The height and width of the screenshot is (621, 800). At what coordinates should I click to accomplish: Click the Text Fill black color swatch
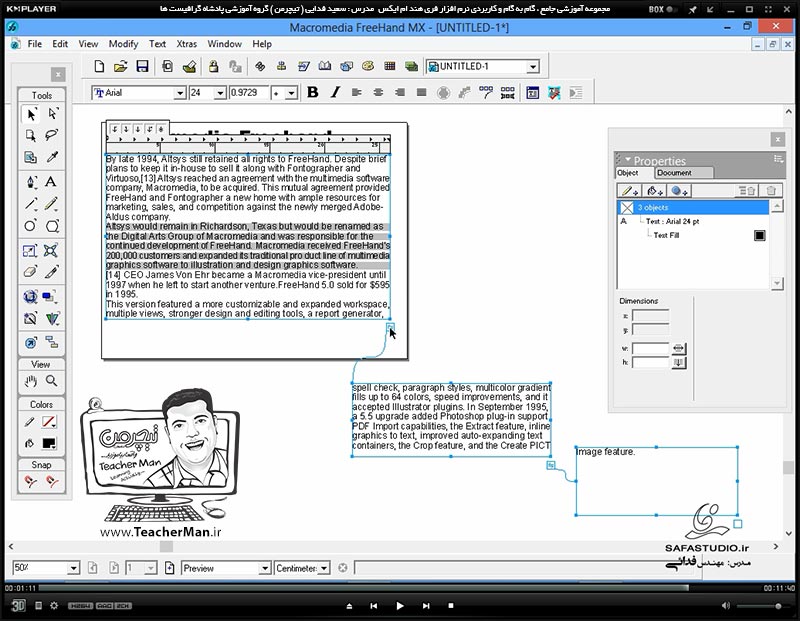760,235
